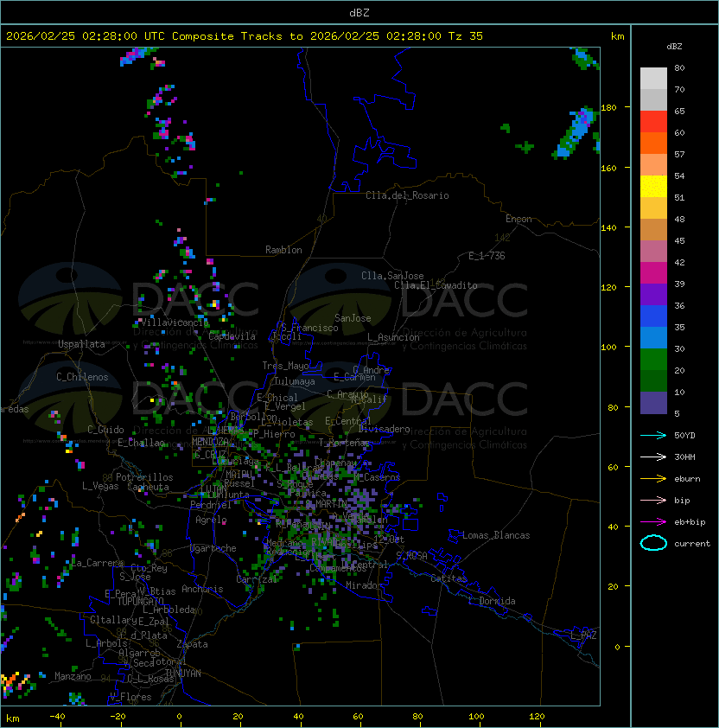
Task: Click the '30HM' legend label
Action: [684, 457]
